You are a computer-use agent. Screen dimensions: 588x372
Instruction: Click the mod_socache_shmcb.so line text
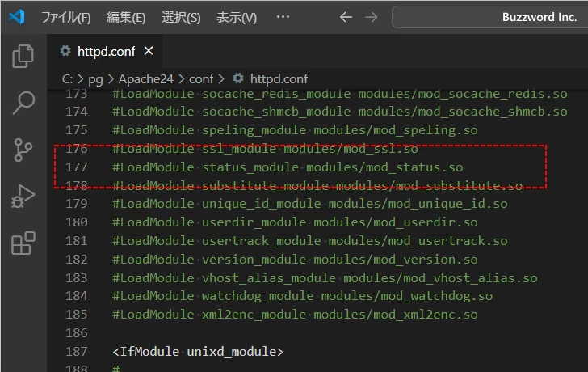coord(340,112)
